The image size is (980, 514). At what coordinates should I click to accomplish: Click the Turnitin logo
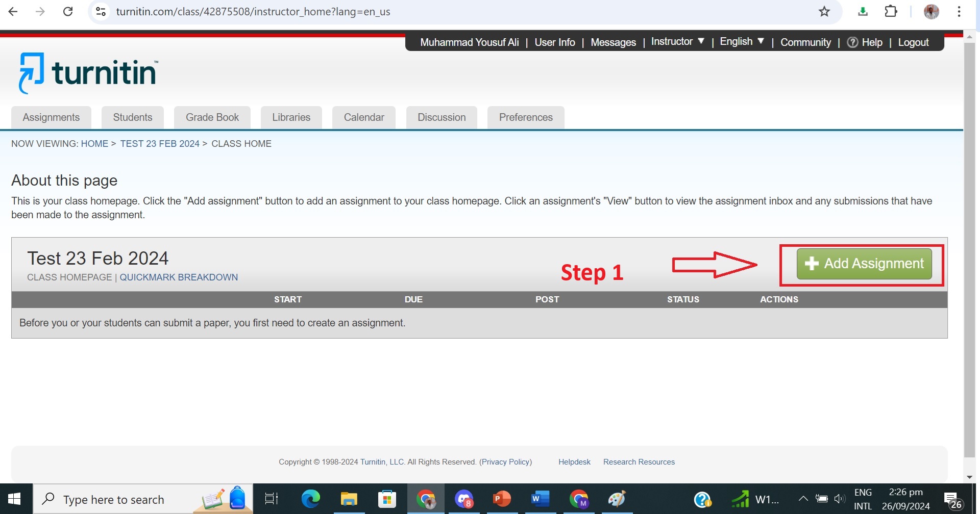[x=89, y=73]
